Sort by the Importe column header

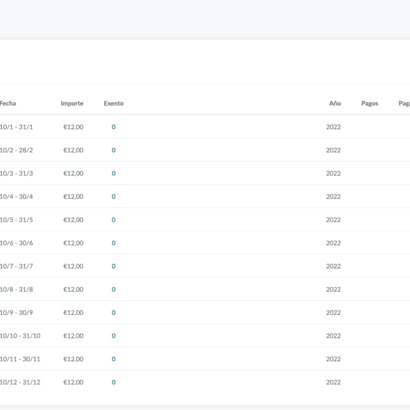click(72, 103)
